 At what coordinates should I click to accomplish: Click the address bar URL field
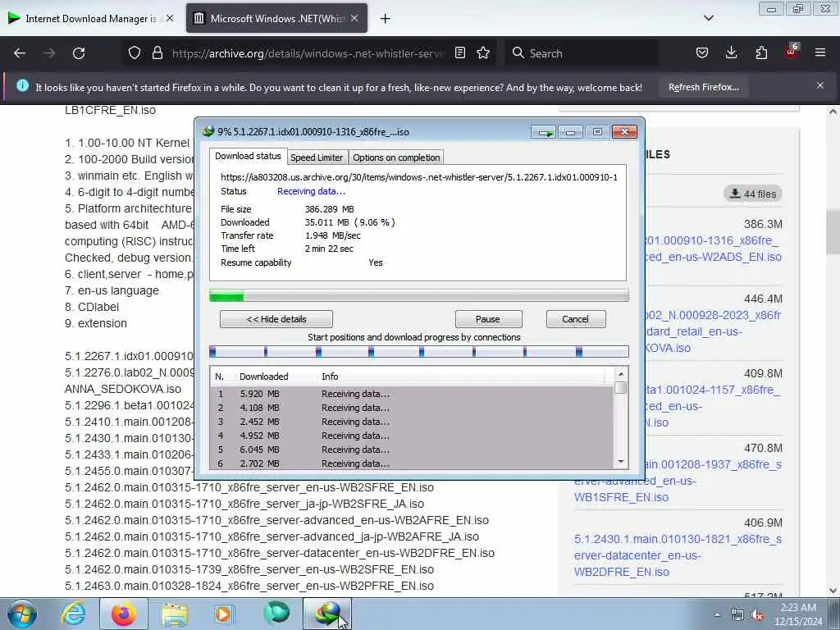point(308,53)
